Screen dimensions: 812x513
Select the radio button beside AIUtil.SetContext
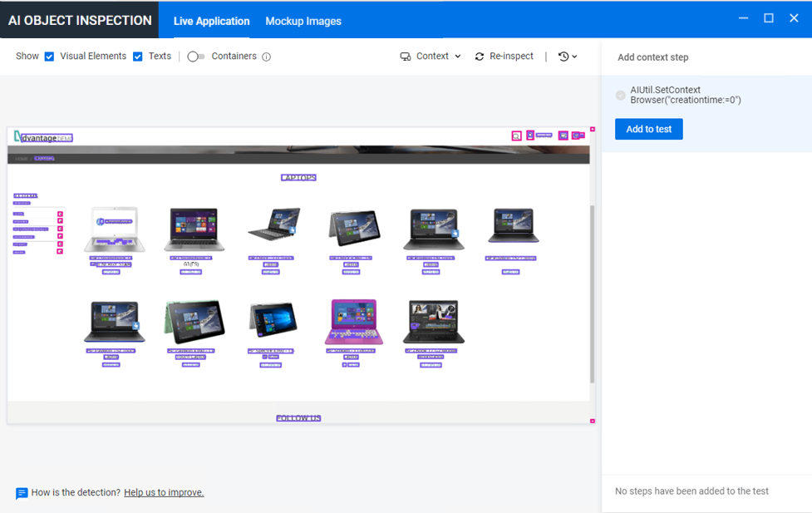pyautogui.click(x=620, y=95)
